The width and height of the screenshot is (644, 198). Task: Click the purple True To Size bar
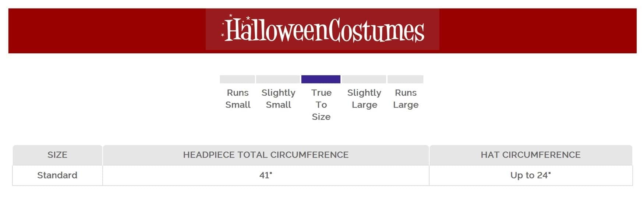[321, 79]
